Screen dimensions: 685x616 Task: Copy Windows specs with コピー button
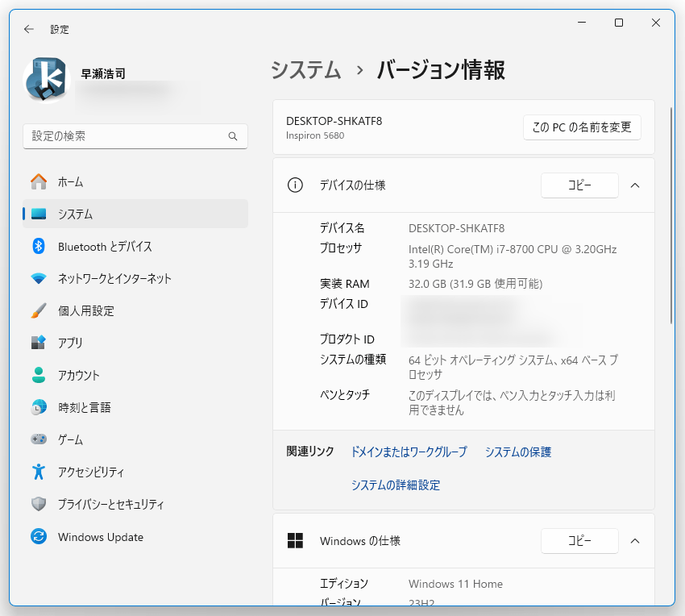coord(579,541)
